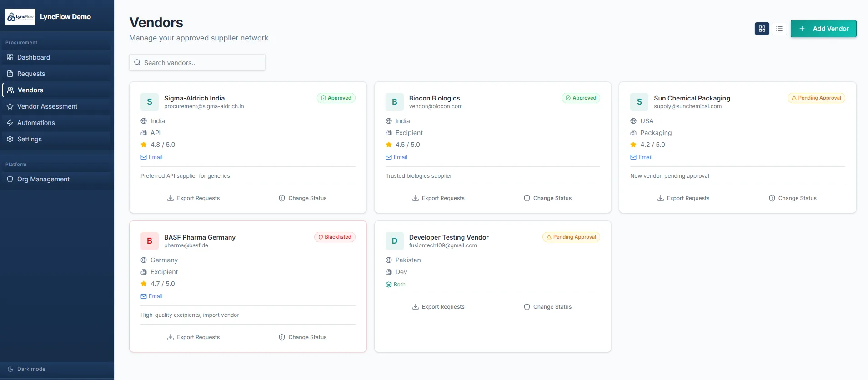Click the building icon next to Packaging

[x=633, y=133]
